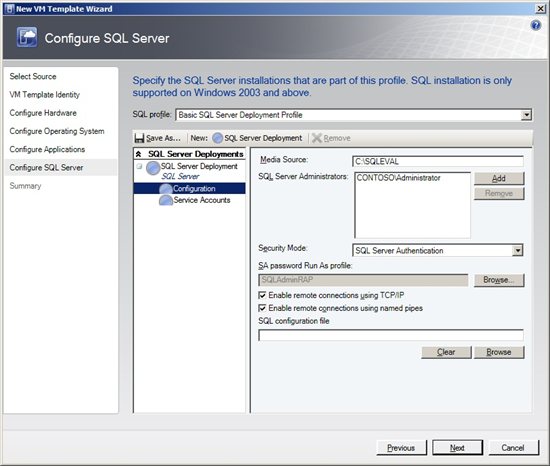
Task: Click the Clear button for SQL configuration file
Action: point(446,352)
